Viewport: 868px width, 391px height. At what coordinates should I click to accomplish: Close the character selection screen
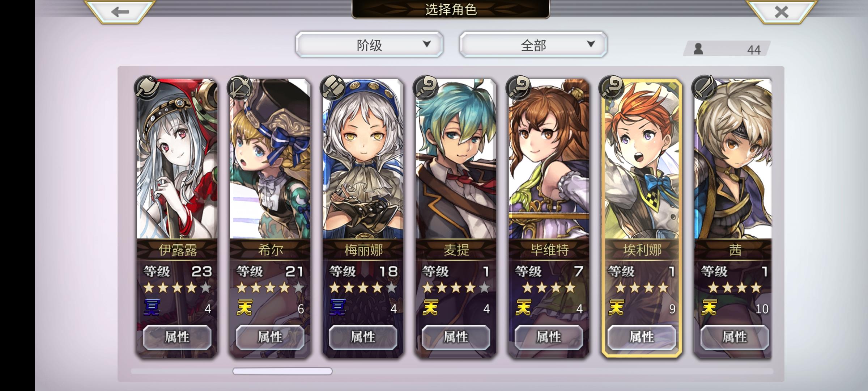[781, 12]
